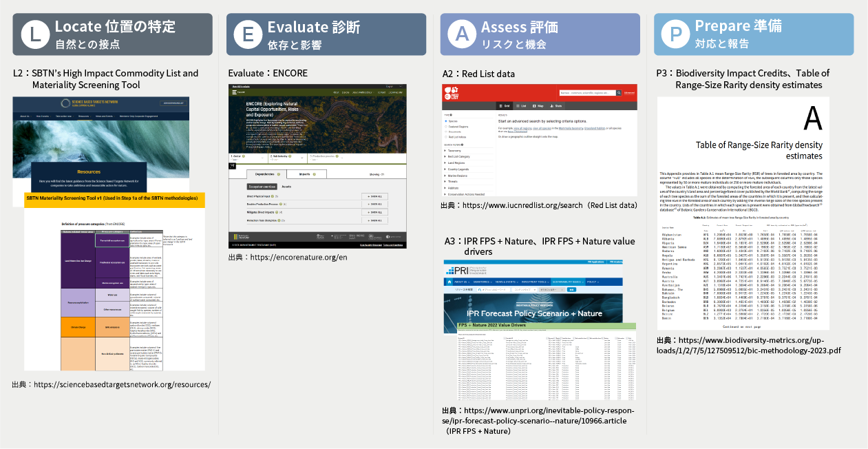Select ENCORE Assets option
The width and height of the screenshot is (868, 449).
[286, 187]
